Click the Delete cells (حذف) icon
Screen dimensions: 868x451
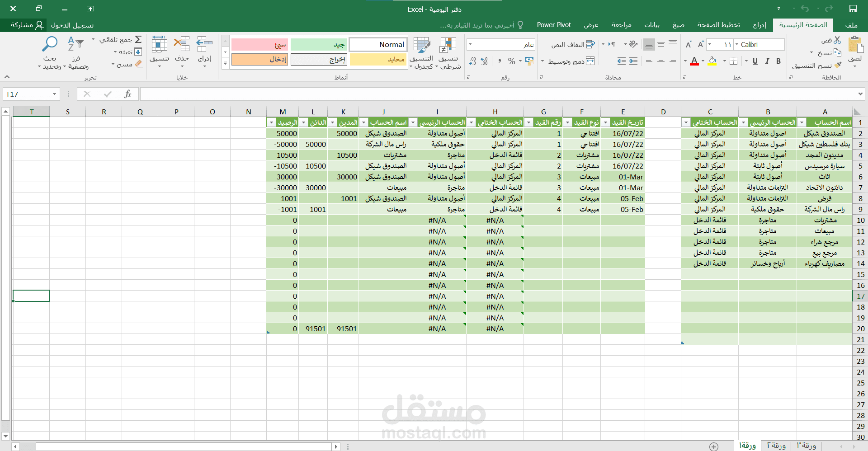tap(182, 44)
